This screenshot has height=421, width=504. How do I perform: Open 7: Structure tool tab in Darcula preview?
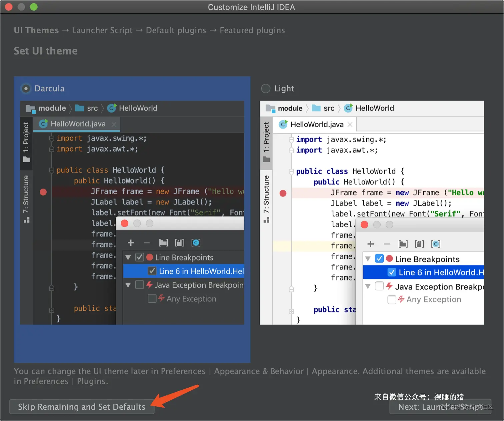coord(26,199)
